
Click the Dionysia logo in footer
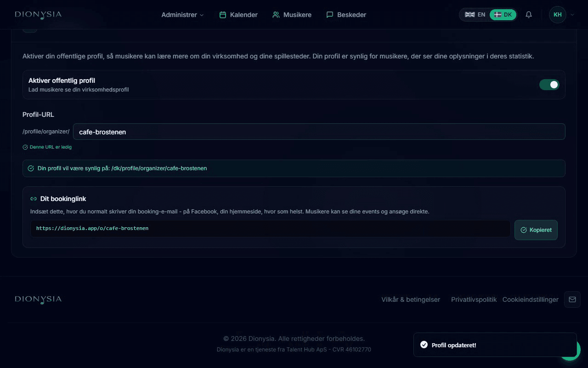(38, 299)
